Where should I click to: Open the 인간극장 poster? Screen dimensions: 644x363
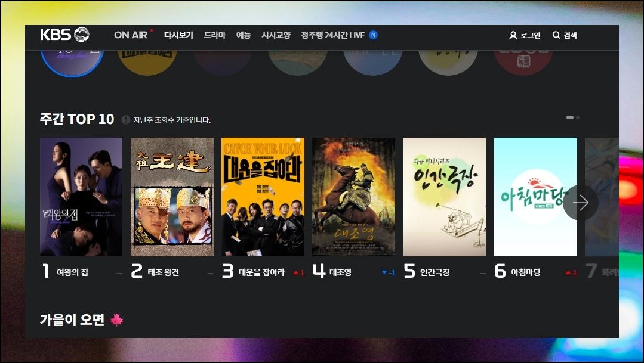click(445, 197)
